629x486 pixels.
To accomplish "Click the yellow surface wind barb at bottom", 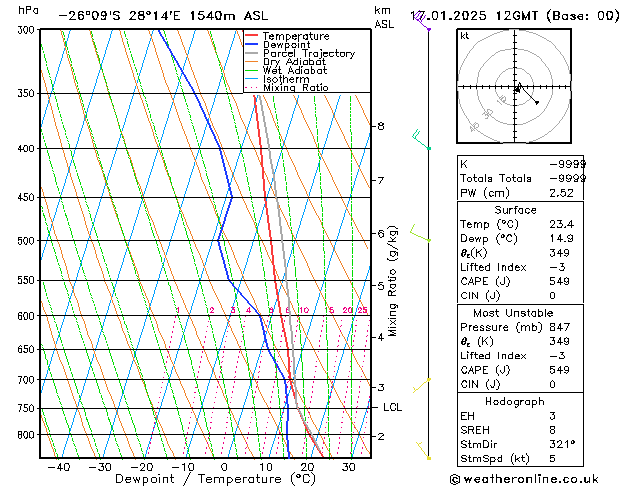I will [423, 451].
